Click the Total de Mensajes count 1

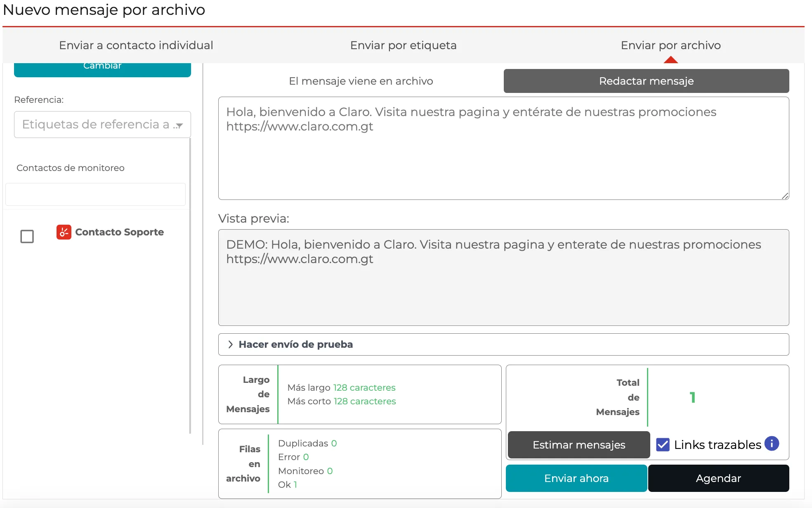point(692,397)
